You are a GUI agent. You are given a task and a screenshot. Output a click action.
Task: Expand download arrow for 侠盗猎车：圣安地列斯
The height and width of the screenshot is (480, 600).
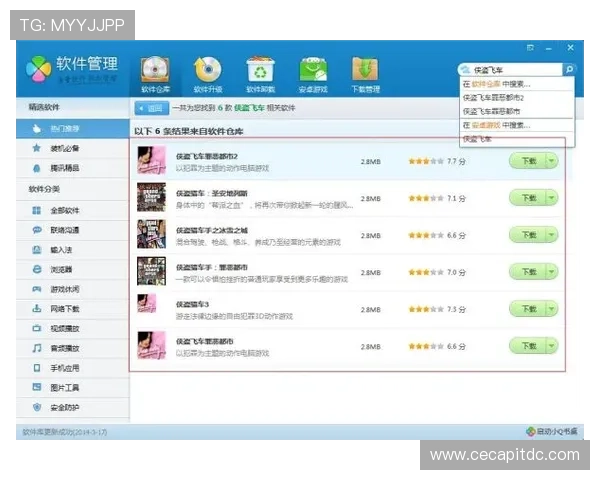tap(551, 198)
